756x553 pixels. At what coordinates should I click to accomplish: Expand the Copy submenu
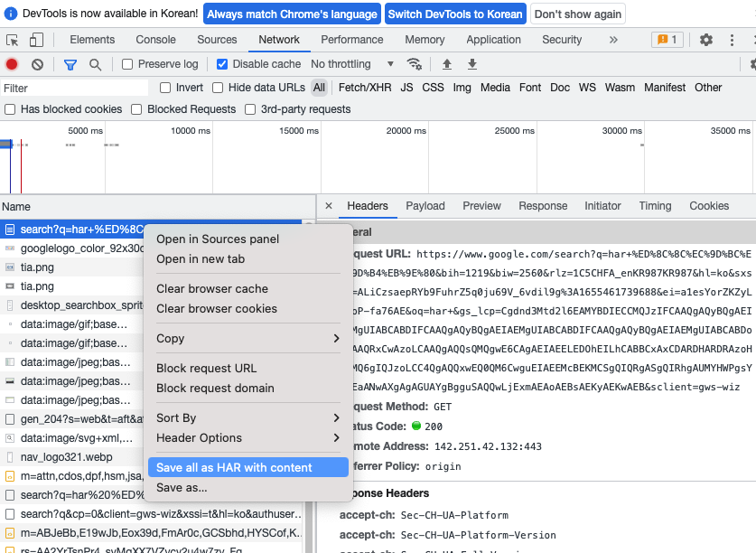pos(247,338)
